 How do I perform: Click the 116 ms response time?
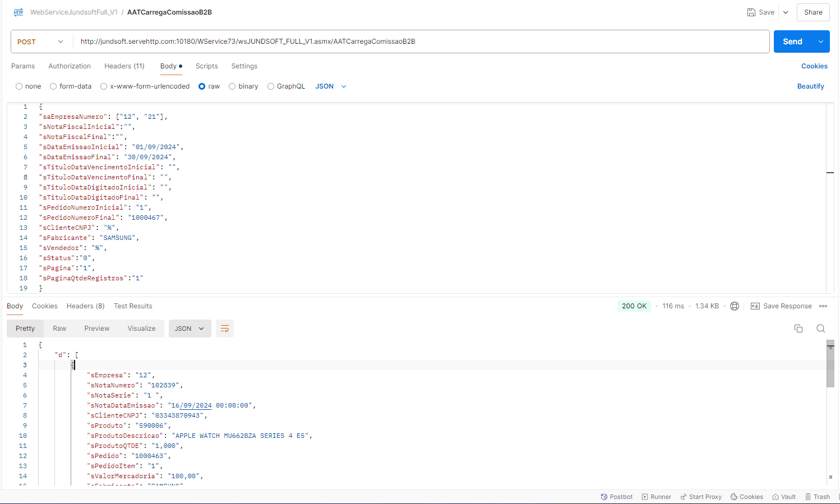pyautogui.click(x=673, y=306)
